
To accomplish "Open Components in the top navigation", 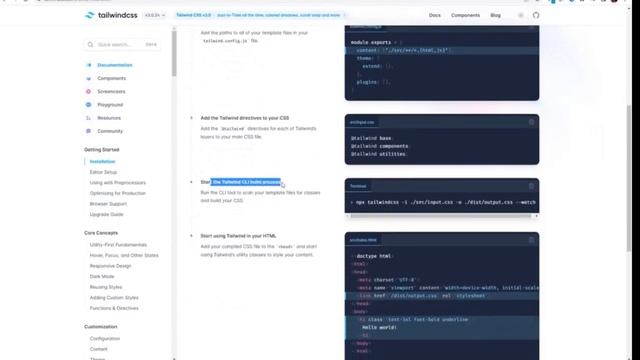I will [x=465, y=15].
